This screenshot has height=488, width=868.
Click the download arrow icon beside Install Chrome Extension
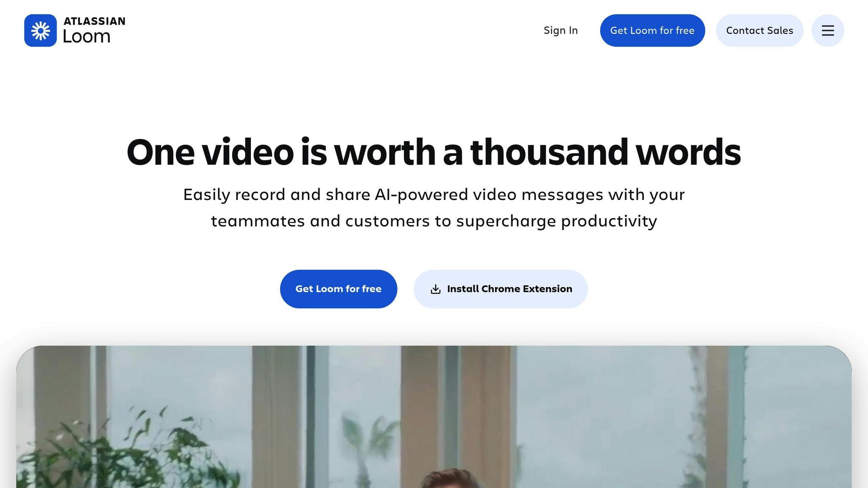pos(436,289)
